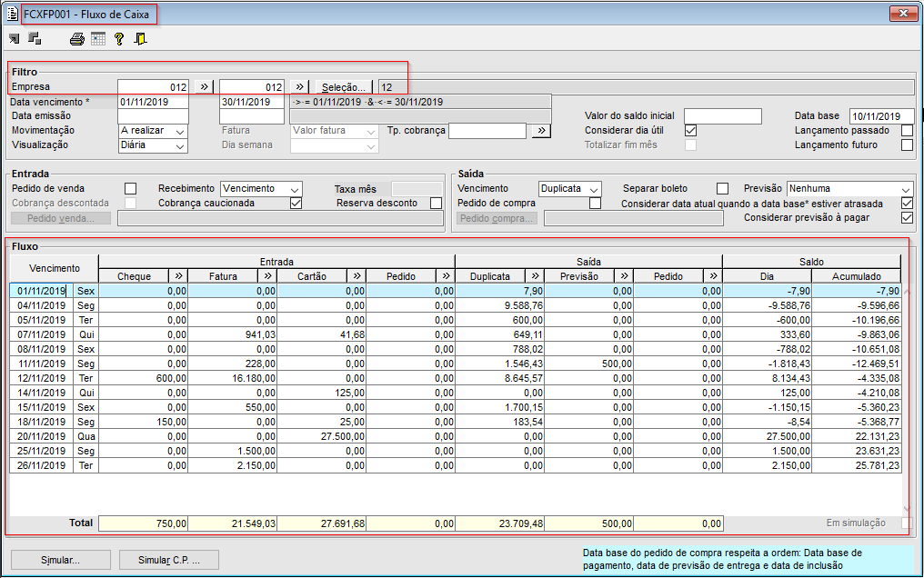Click the Data base date field

click(x=881, y=116)
